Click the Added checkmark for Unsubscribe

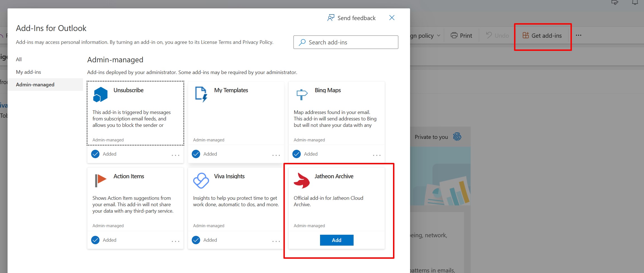coord(95,154)
